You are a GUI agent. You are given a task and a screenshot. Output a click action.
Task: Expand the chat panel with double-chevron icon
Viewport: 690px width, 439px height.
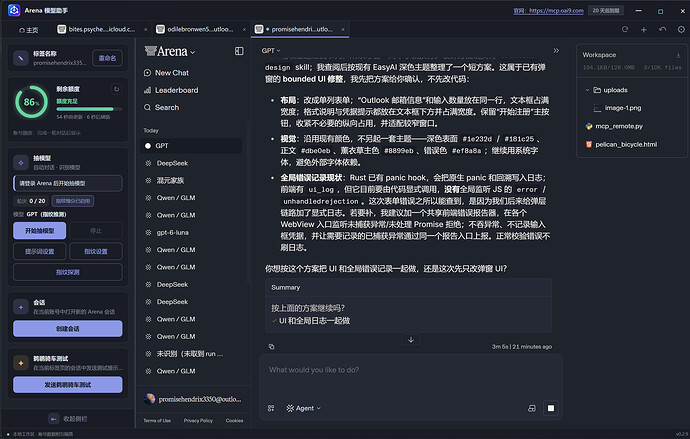(556, 51)
